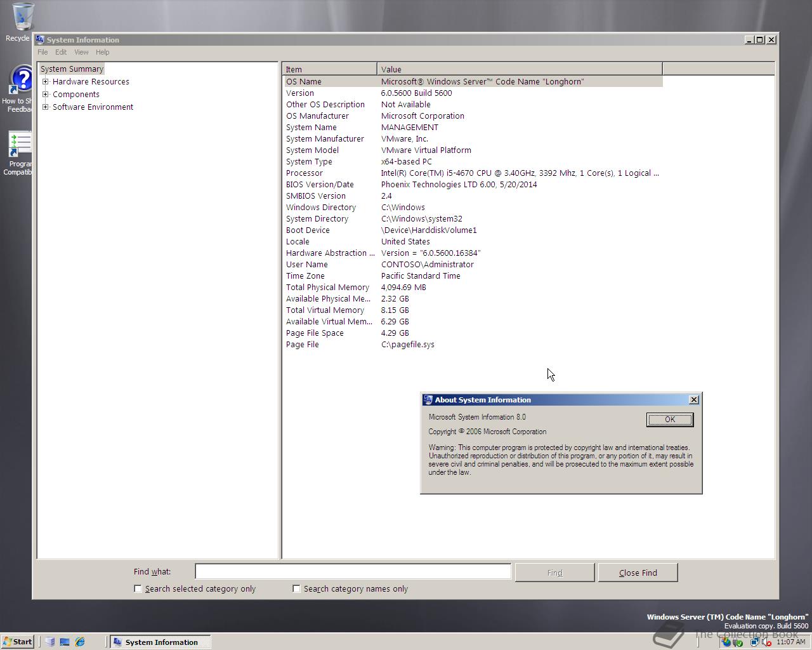Viewport: 812px width, 650px height.
Task: Click the network connection tray icon
Action: coord(755,642)
